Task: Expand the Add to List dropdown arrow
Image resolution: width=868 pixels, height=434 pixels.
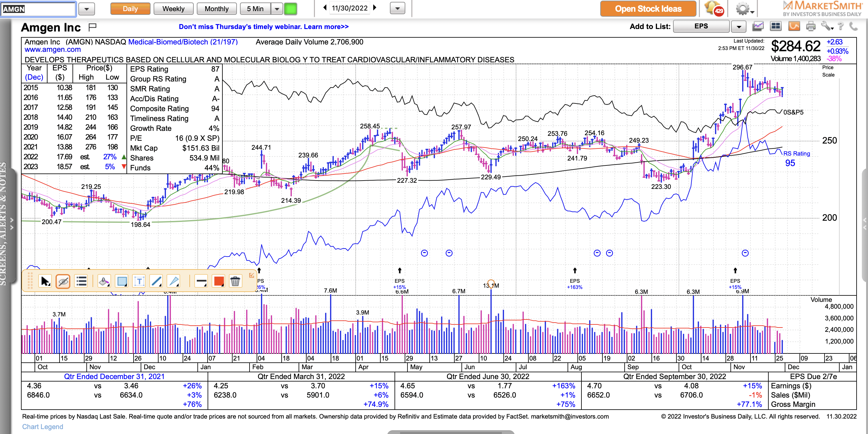Action: (739, 26)
